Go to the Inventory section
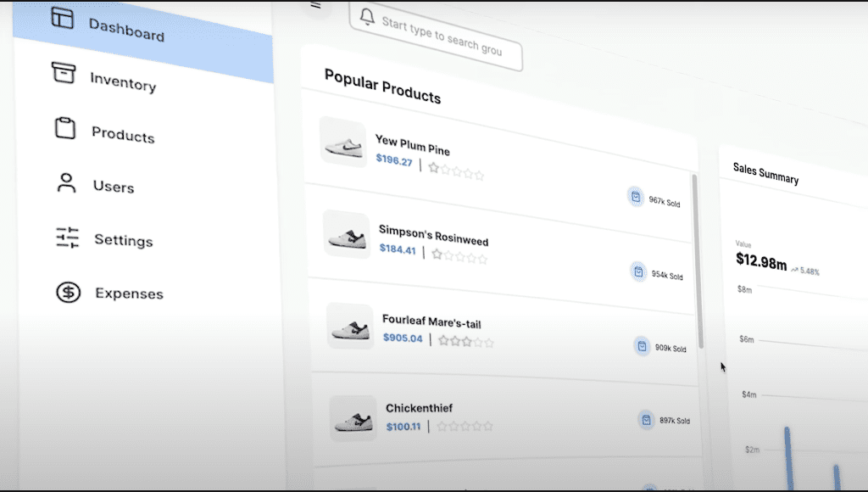Viewport: 868px width, 492px height. (x=123, y=82)
